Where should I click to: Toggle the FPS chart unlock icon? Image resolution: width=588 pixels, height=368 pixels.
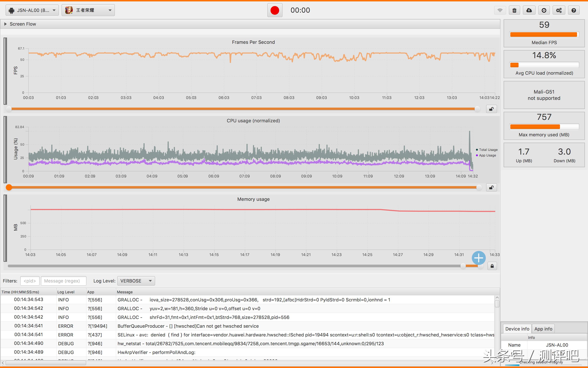(491, 109)
